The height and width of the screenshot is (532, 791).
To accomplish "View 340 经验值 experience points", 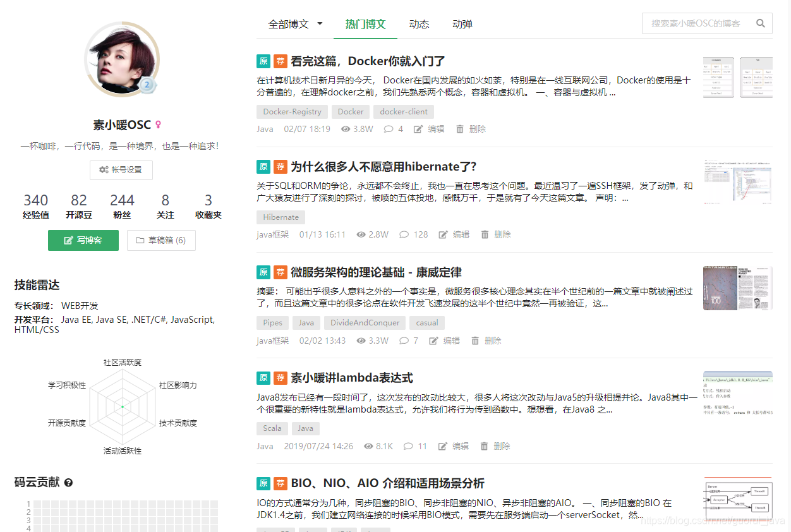I will click(36, 207).
